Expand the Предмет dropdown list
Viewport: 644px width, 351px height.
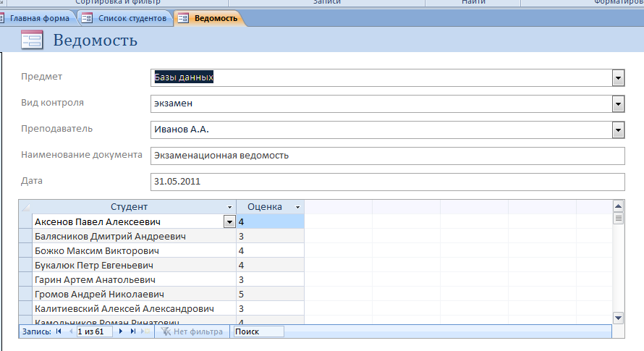618,77
